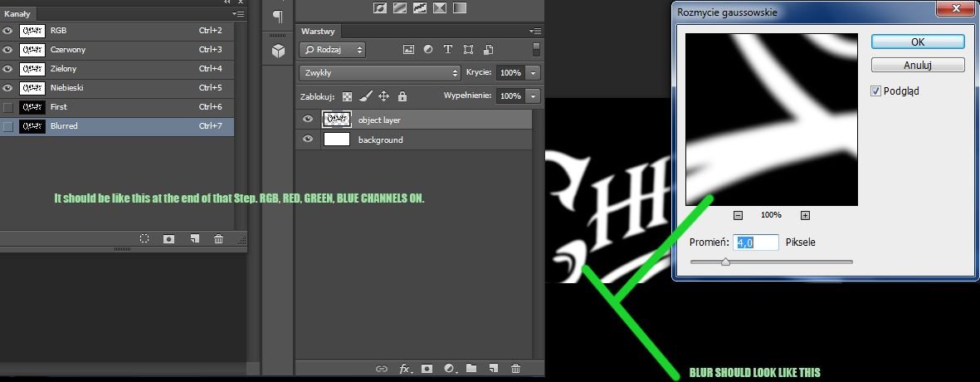Zoom out blur preview with minus button
The height and width of the screenshot is (382, 980).
coord(738,215)
